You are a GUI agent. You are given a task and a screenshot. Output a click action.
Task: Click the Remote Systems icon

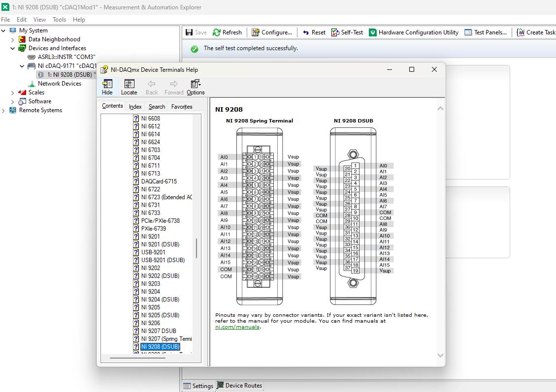coord(13,110)
